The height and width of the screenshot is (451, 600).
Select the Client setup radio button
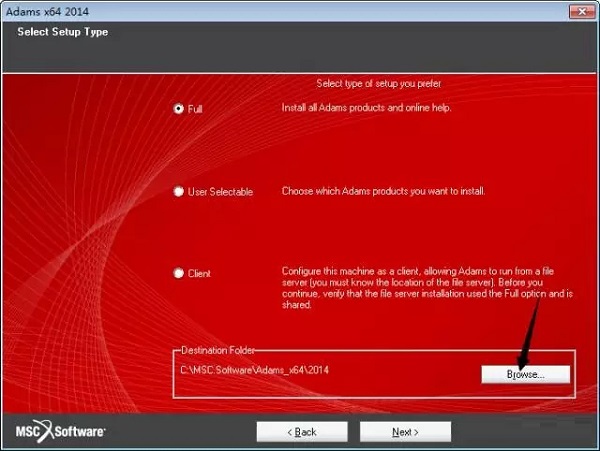click(178, 273)
